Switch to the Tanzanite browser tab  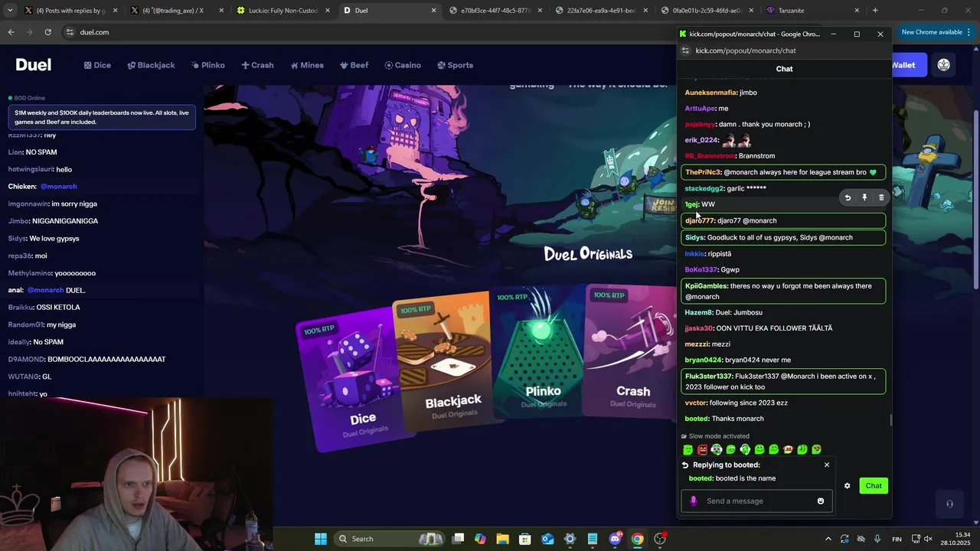click(x=813, y=11)
